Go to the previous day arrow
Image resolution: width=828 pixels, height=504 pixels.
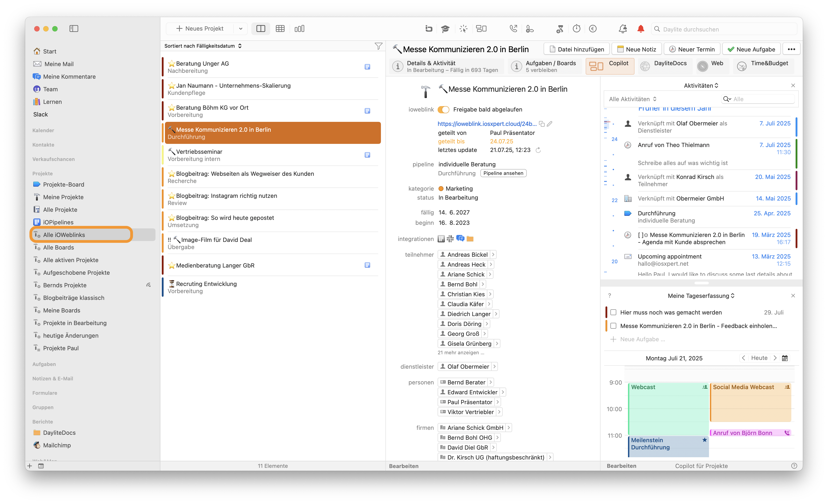click(x=743, y=358)
